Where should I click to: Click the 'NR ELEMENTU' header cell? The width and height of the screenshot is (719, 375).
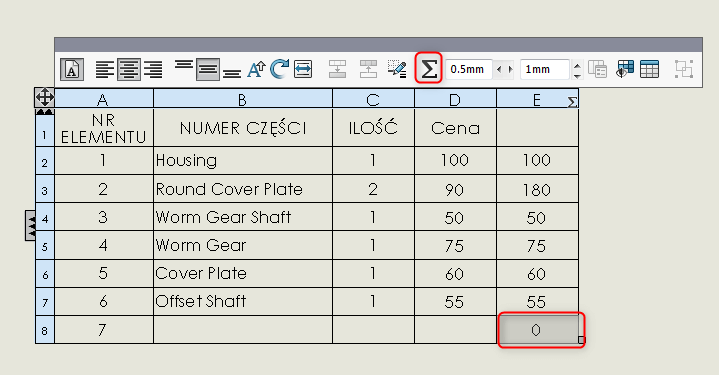coord(104,128)
